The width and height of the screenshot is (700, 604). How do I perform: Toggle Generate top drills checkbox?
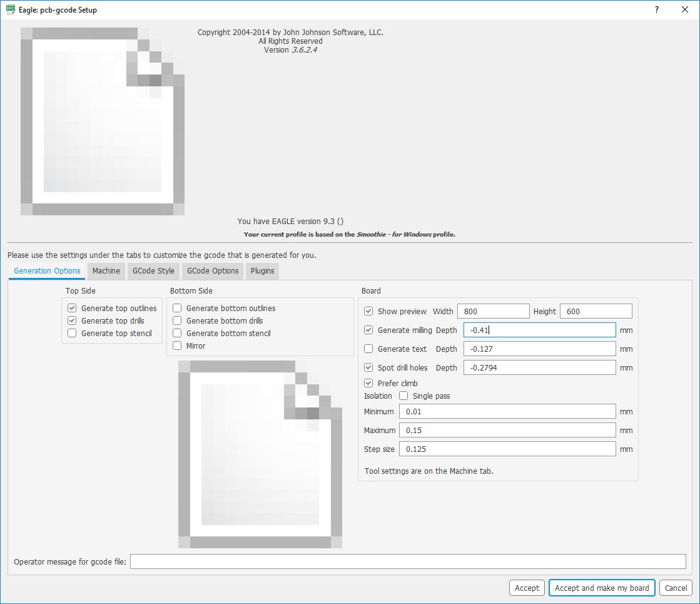point(72,320)
